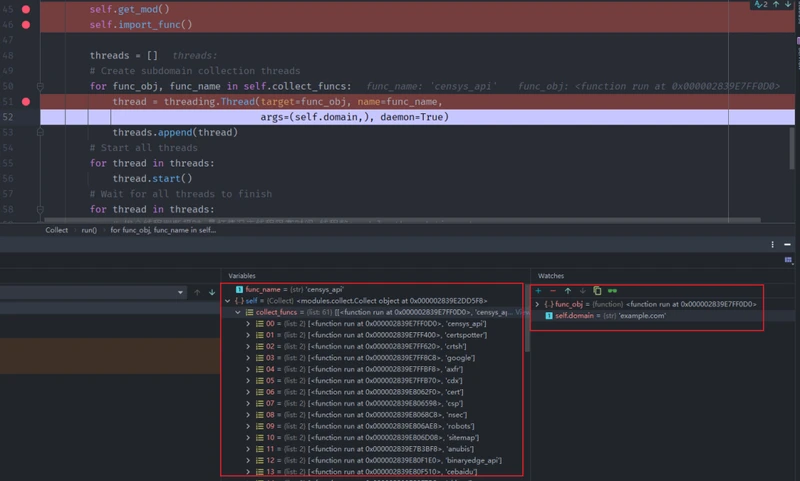Expand list item 03 'google'

248,358
